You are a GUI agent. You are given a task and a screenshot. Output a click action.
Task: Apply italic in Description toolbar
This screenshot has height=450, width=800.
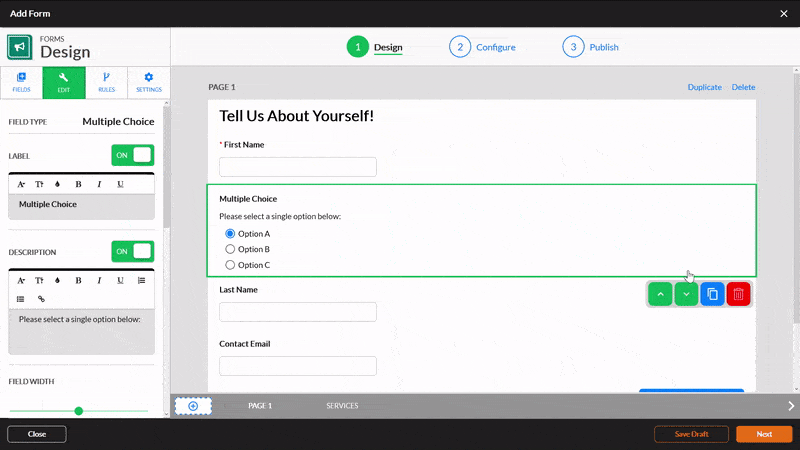pos(99,280)
